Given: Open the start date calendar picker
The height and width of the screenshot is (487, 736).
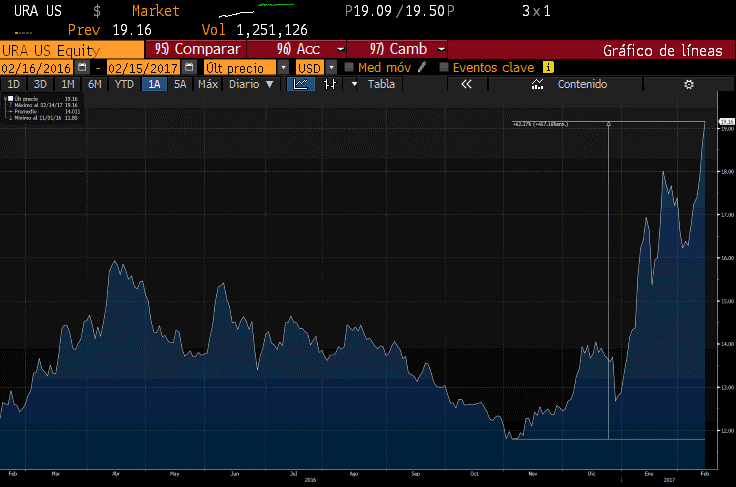Looking at the screenshot, I should click(x=82, y=67).
